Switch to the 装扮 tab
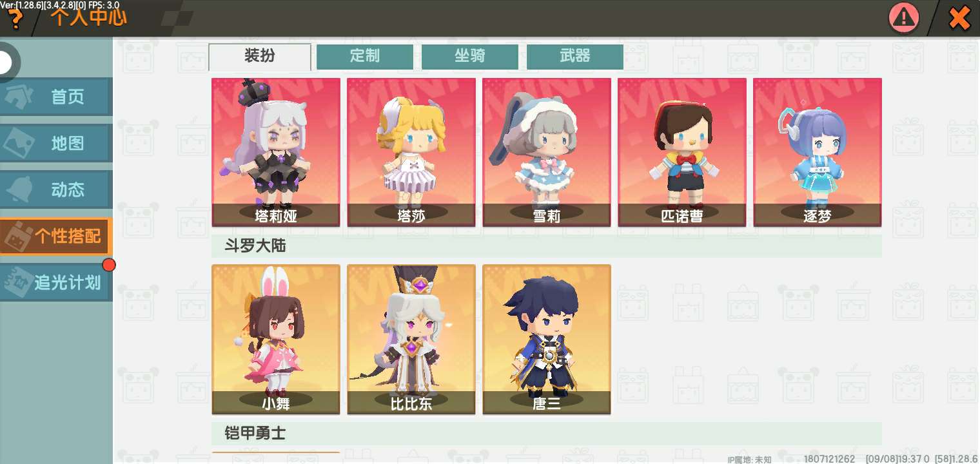This screenshot has height=464, width=980. [260, 57]
